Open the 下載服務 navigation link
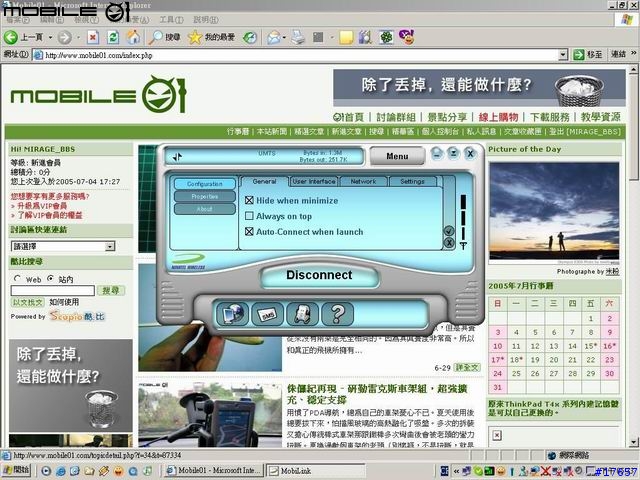Image resolution: width=640 pixels, height=480 pixels. coord(549,117)
